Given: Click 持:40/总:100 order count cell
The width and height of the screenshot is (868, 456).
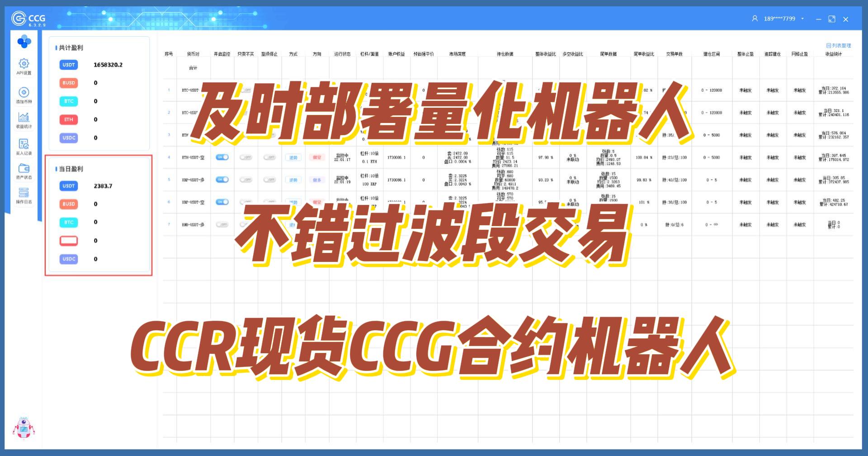Looking at the screenshot, I should coord(675,180).
